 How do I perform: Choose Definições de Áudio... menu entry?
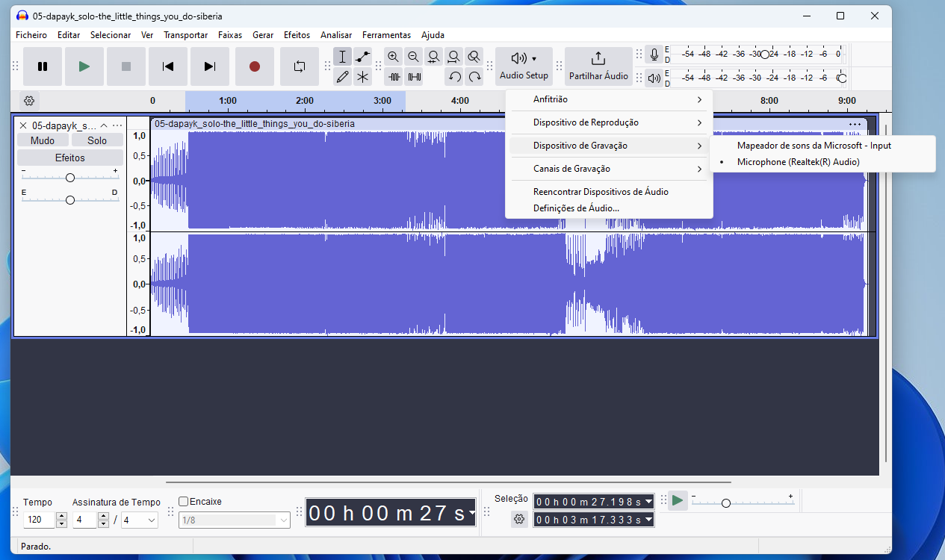pos(576,208)
